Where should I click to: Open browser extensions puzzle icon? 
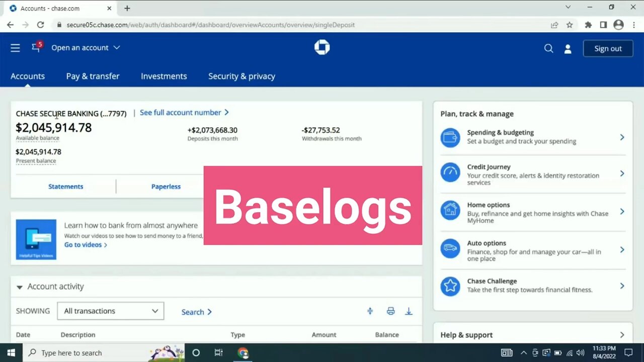[x=588, y=25]
